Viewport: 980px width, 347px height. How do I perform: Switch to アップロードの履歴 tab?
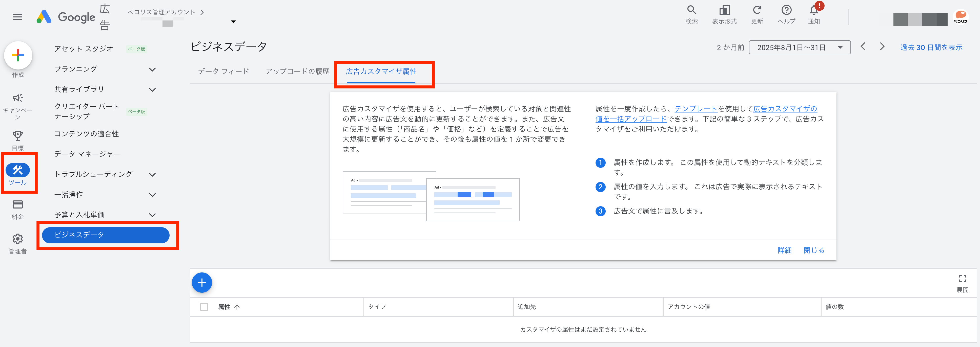point(297,72)
